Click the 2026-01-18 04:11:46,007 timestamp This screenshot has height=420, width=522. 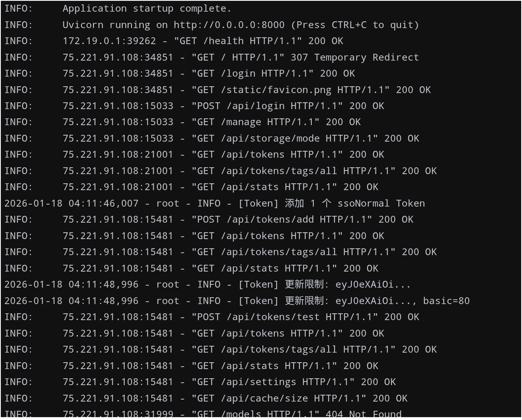pyautogui.click(x=71, y=203)
